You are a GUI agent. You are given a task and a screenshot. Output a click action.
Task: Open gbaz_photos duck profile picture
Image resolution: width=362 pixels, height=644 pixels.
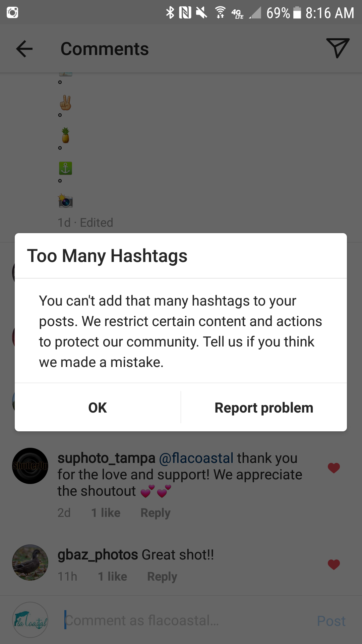pos(30,562)
